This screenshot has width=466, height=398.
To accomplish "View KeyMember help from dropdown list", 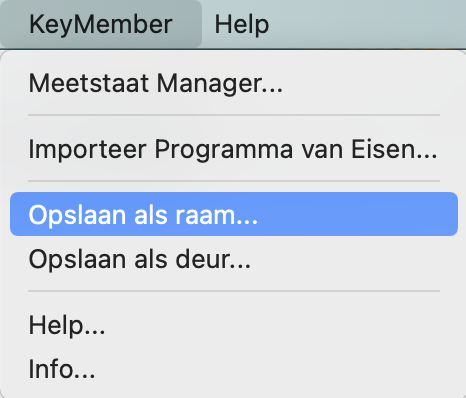I will pos(234,325).
